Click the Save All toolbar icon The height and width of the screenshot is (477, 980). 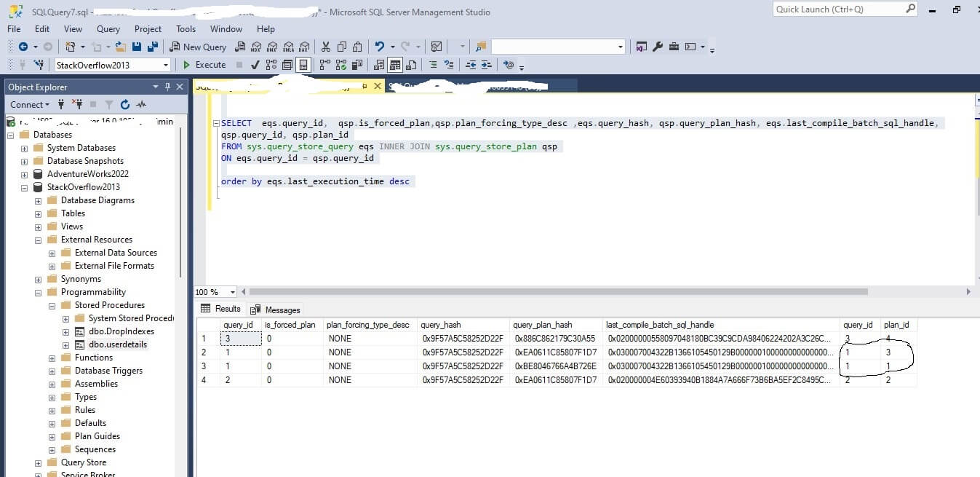[x=152, y=47]
